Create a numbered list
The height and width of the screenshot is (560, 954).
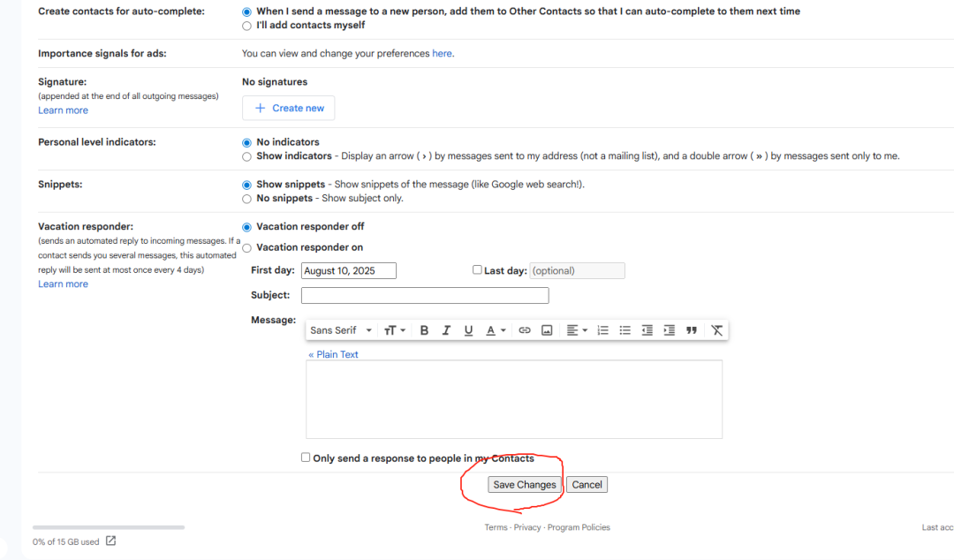[x=603, y=330]
